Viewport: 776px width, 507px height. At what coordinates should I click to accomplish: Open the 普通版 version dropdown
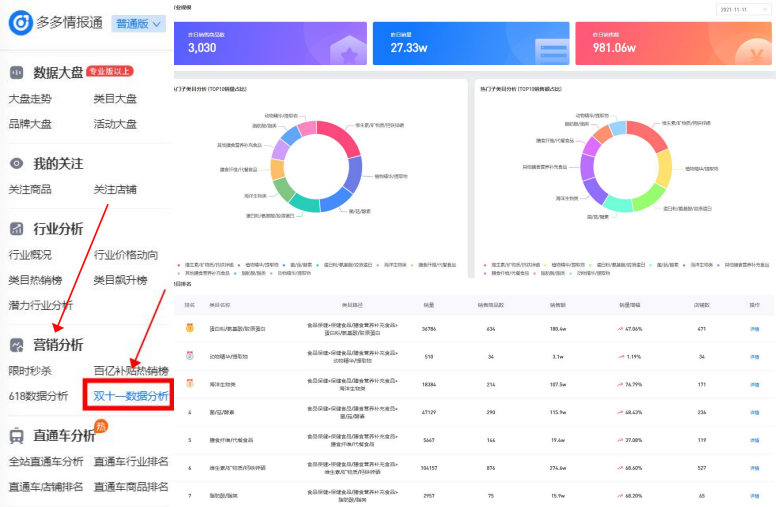click(x=139, y=24)
